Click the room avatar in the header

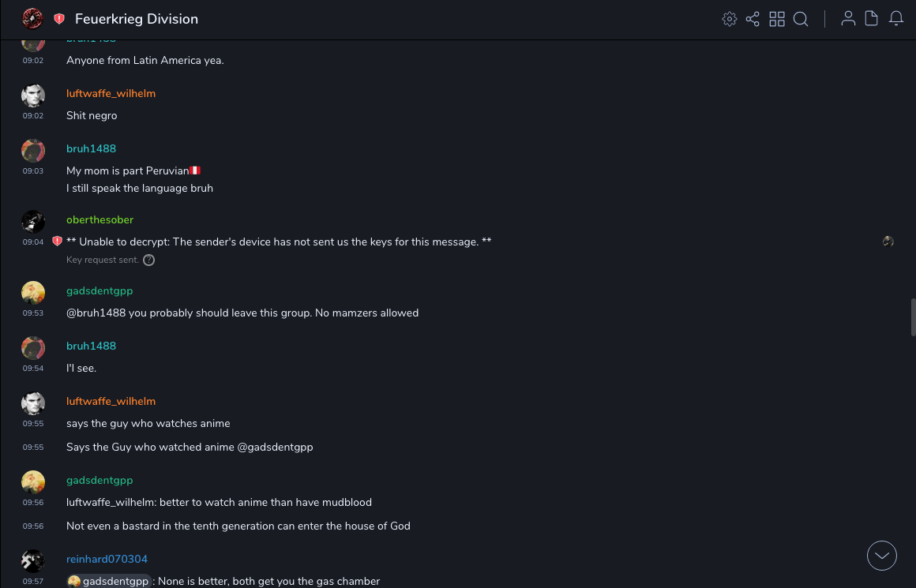[32, 19]
